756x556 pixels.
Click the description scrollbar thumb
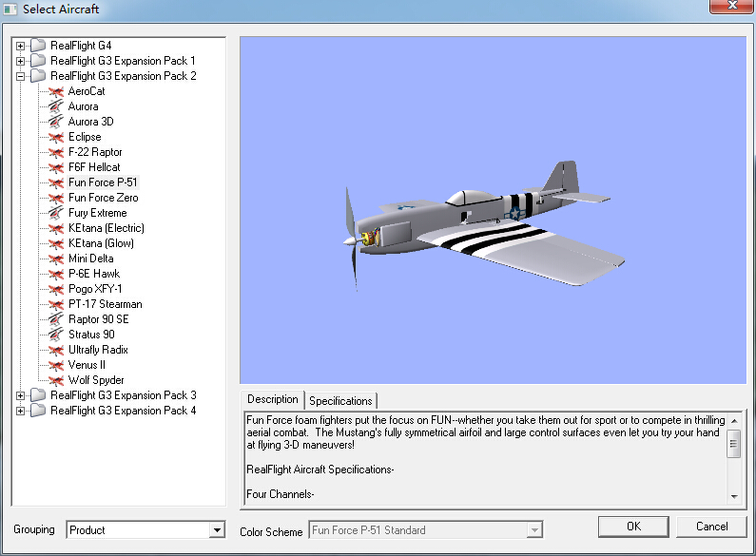pyautogui.click(x=734, y=443)
